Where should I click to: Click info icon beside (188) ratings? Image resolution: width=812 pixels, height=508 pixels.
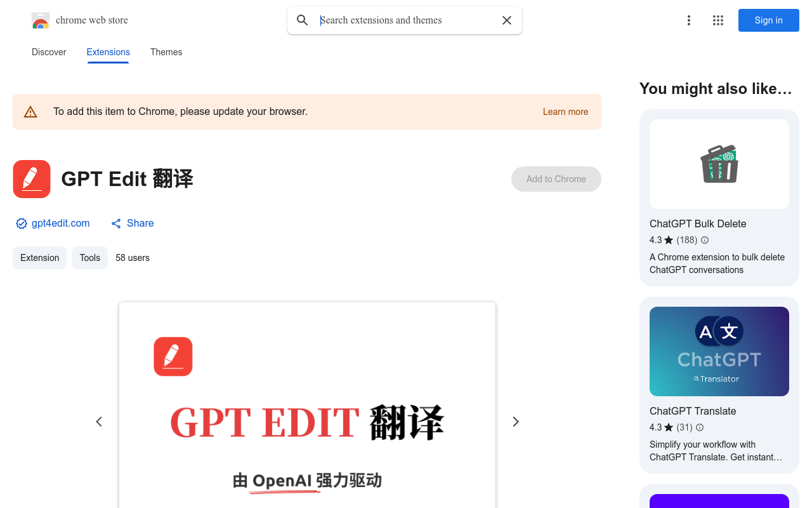[705, 240]
